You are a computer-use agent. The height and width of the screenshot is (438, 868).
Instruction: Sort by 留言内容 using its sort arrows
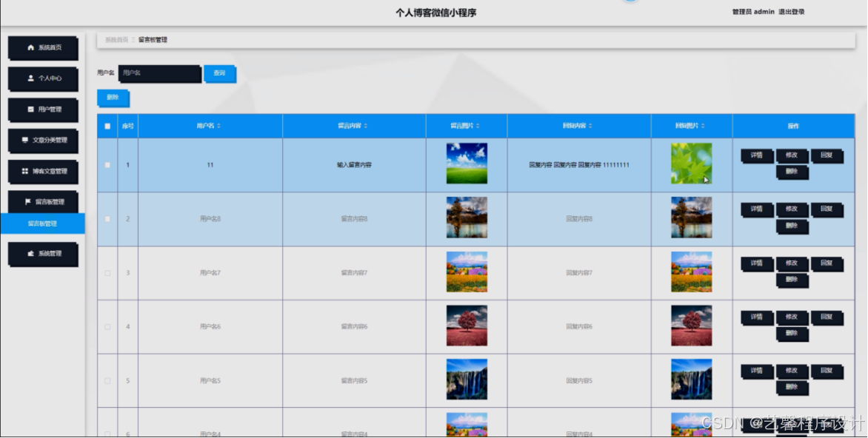click(x=365, y=126)
